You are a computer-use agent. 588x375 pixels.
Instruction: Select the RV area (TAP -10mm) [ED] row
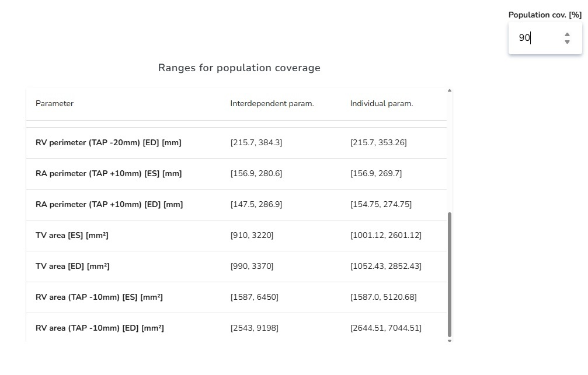pyautogui.click(x=100, y=328)
